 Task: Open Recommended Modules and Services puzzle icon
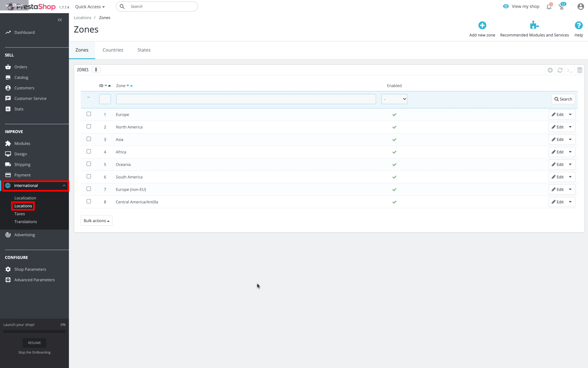(534, 25)
